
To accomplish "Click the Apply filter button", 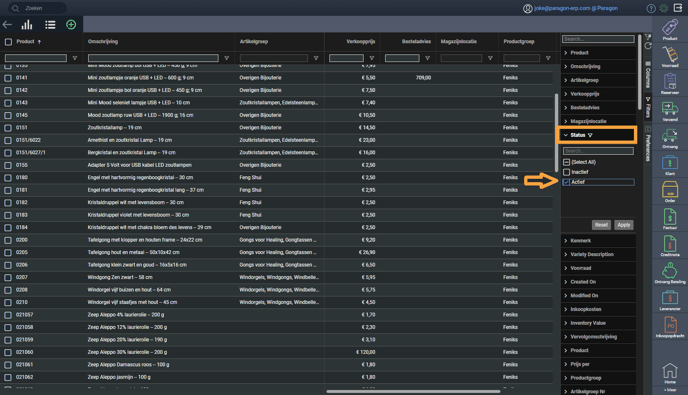I will [624, 225].
